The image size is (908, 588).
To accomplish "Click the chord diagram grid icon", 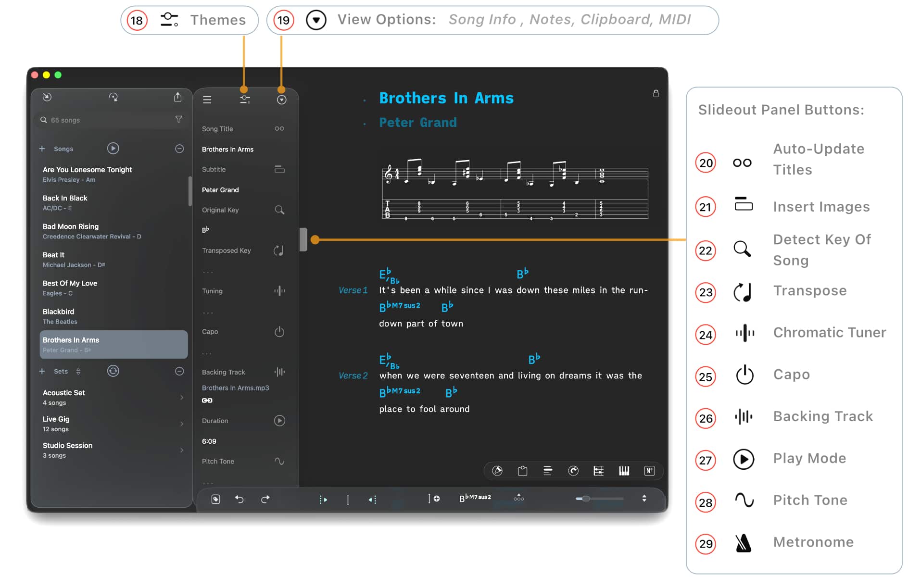I will pyautogui.click(x=599, y=471).
